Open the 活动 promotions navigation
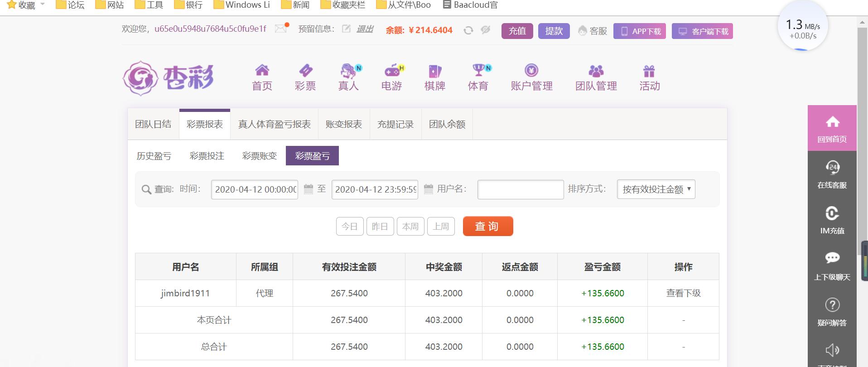Screen dimensions: 868x367 [650, 77]
